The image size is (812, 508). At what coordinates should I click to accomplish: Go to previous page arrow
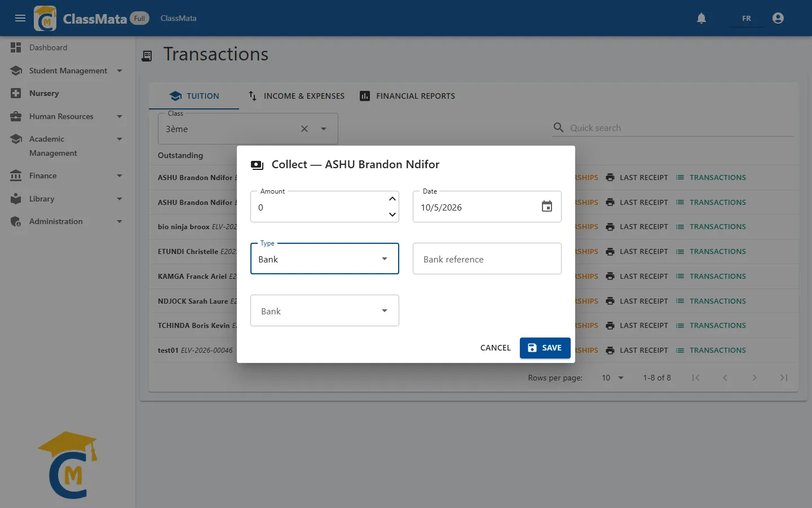[725, 378]
